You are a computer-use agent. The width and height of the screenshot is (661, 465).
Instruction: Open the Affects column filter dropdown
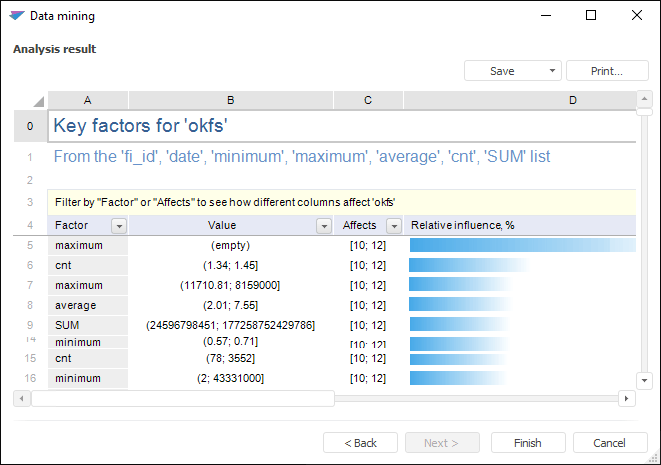[393, 226]
